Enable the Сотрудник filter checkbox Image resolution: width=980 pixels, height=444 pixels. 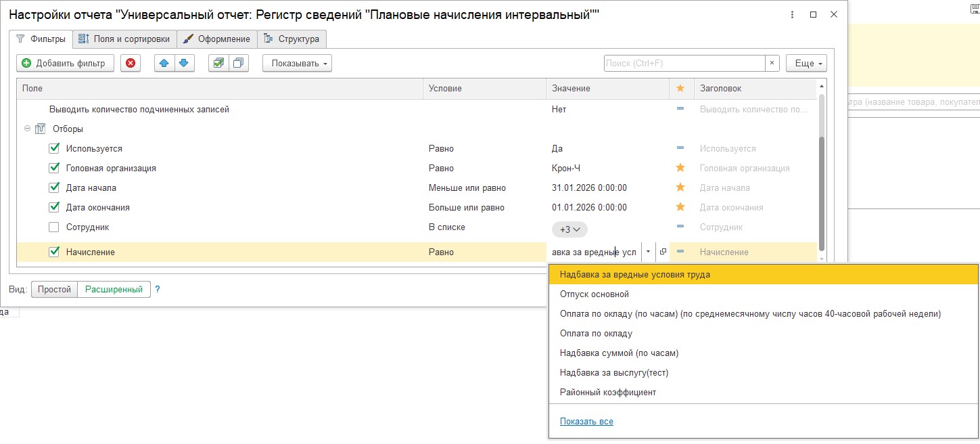[x=55, y=227]
